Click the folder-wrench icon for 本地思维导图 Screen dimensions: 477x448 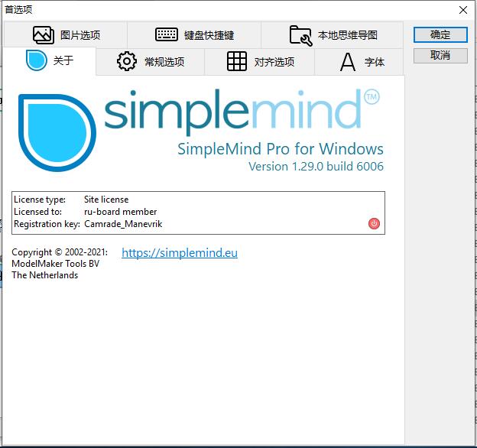300,35
